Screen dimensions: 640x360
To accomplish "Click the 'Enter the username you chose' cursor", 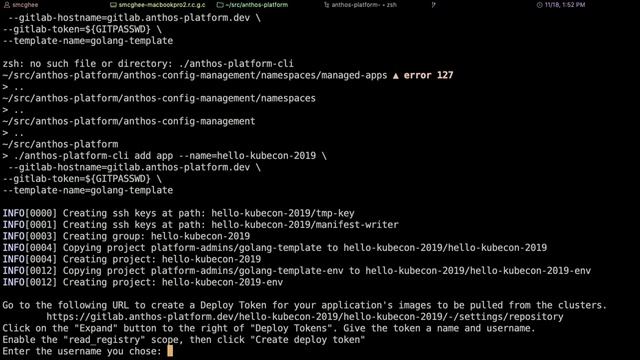I will (x=170, y=351).
